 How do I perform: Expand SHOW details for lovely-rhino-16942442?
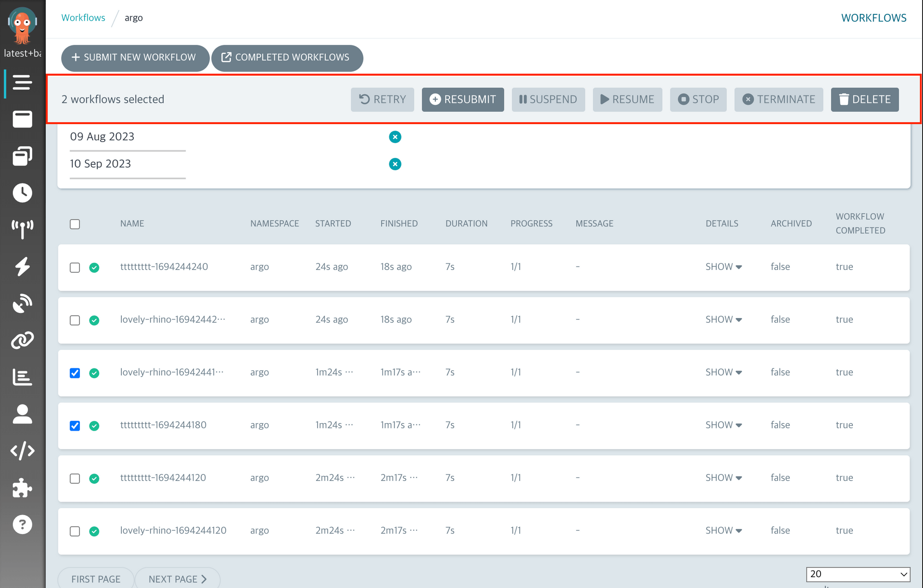(724, 319)
